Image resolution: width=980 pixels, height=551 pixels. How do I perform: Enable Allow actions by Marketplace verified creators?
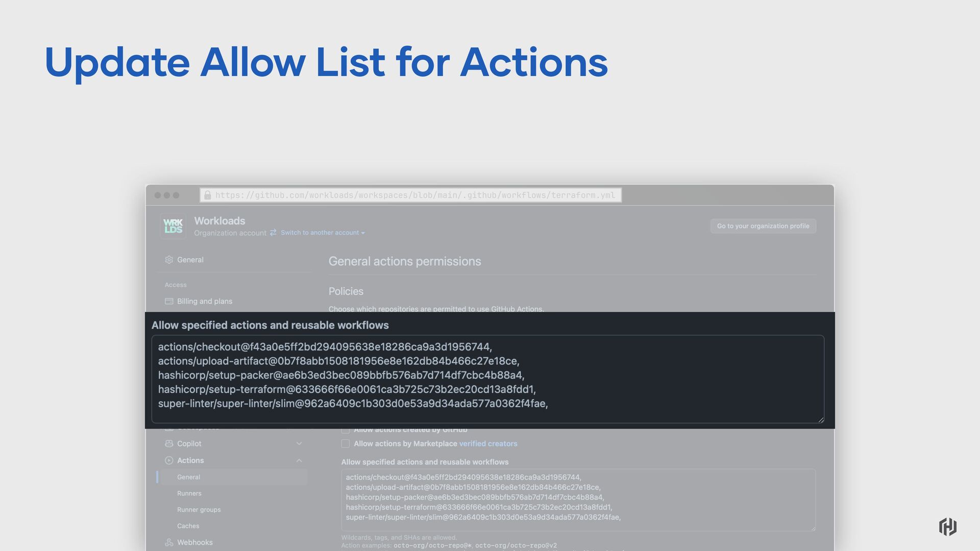[x=346, y=444]
